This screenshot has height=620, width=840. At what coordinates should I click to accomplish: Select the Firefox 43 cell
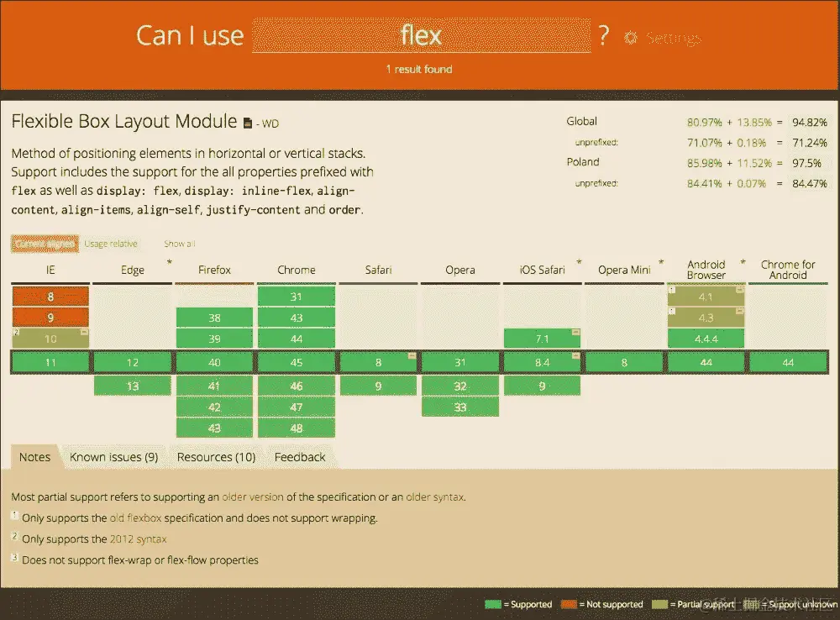[x=214, y=428]
